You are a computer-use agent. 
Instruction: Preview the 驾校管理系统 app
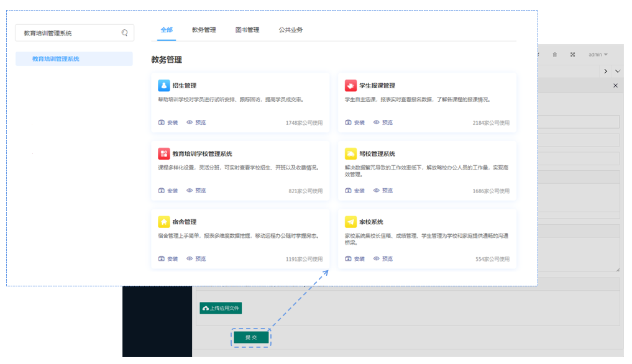pyautogui.click(x=383, y=191)
